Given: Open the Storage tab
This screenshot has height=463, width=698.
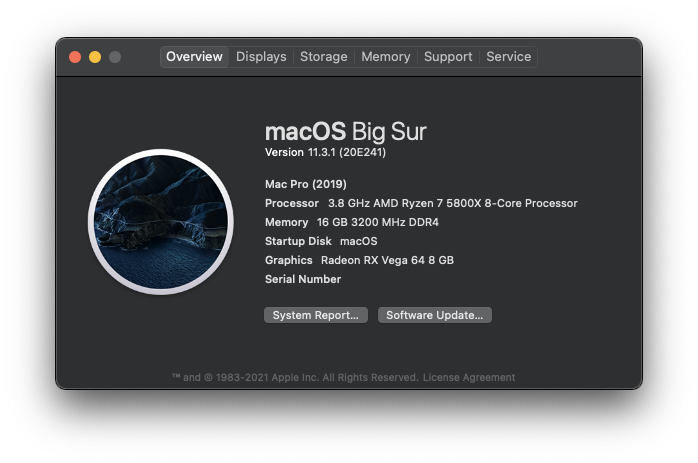Looking at the screenshot, I should 324,57.
